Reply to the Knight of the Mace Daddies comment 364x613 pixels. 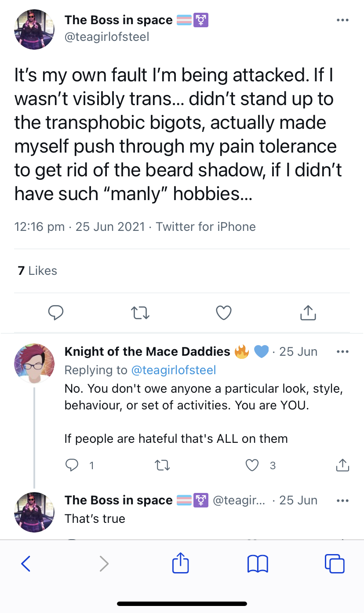(71, 465)
